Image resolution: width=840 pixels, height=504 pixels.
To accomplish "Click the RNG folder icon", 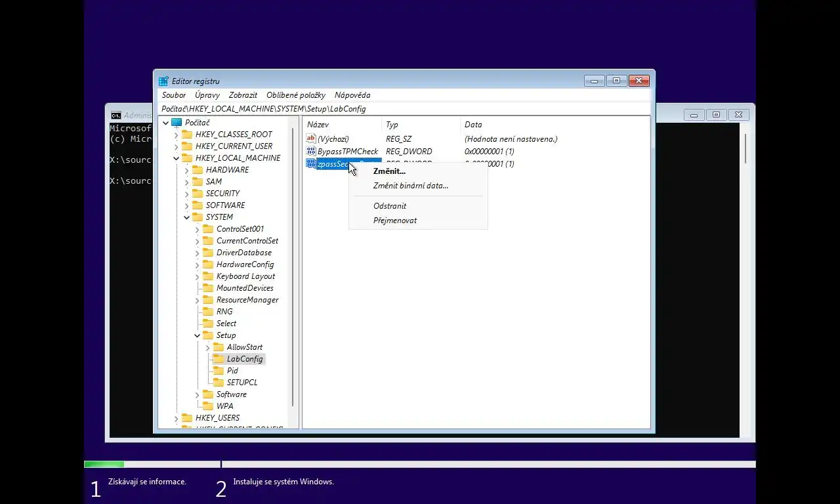I will [x=208, y=312].
